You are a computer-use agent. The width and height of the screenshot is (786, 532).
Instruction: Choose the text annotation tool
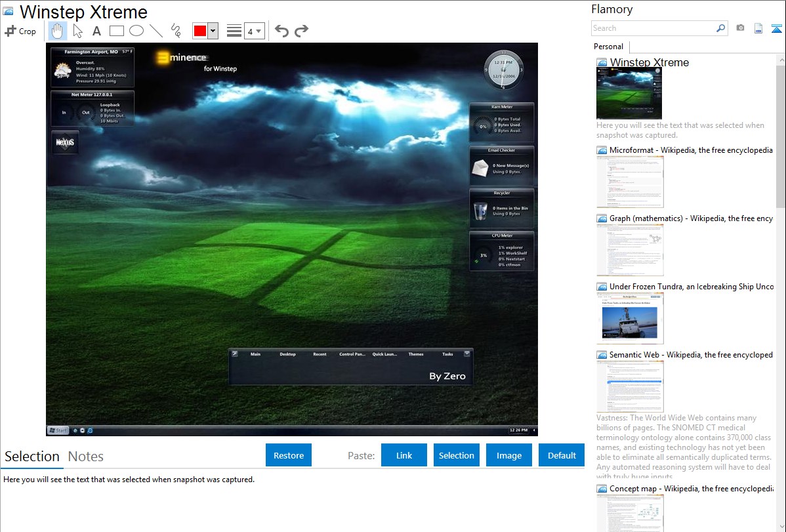[x=96, y=31]
